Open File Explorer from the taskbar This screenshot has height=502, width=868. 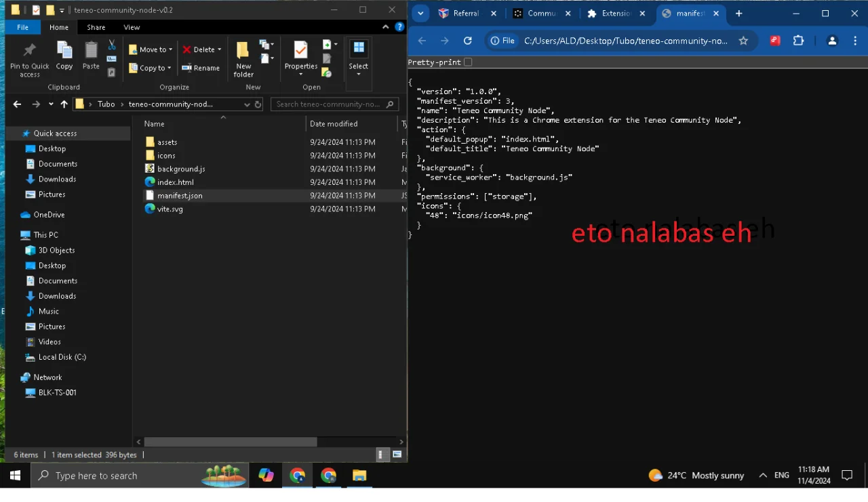359,476
